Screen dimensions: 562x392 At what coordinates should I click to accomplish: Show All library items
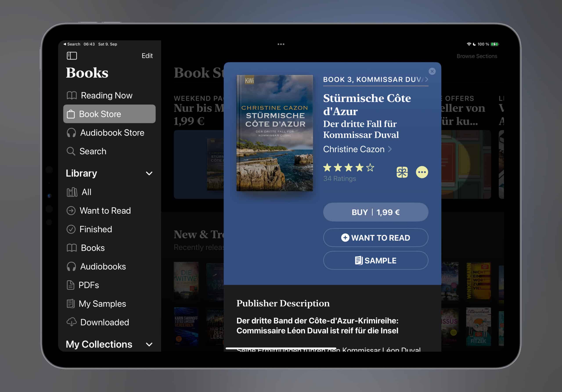109,192
